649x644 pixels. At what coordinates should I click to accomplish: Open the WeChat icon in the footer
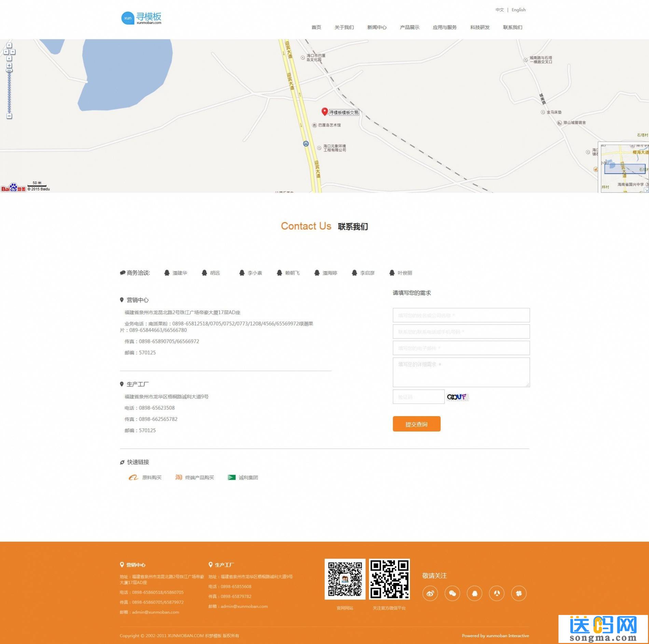click(452, 593)
